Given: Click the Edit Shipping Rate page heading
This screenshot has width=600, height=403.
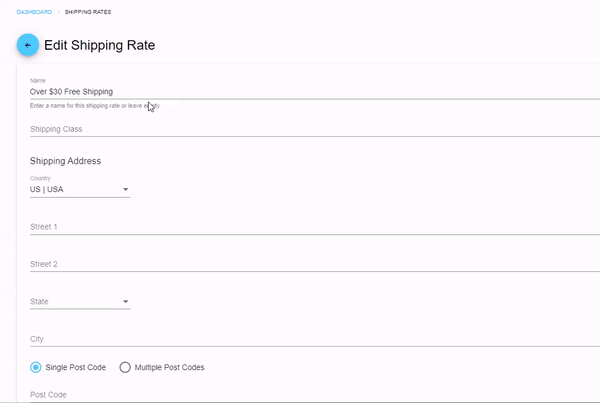Looking at the screenshot, I should click(x=100, y=45).
